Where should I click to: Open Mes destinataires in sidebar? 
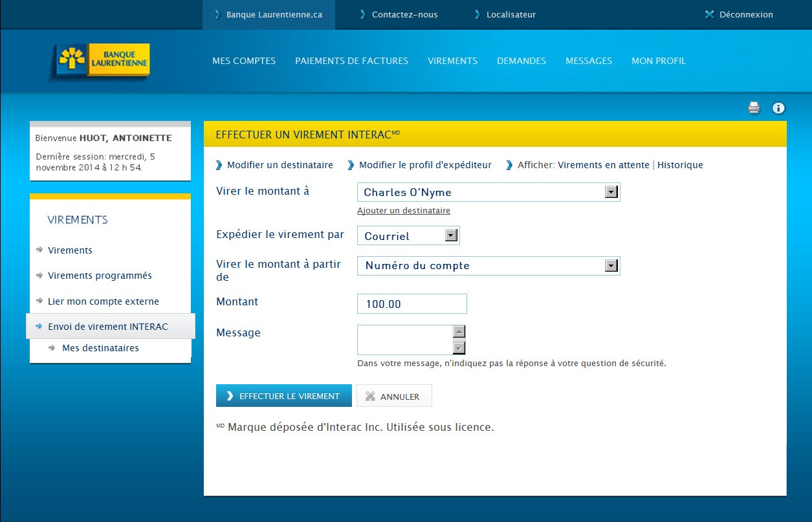(100, 348)
